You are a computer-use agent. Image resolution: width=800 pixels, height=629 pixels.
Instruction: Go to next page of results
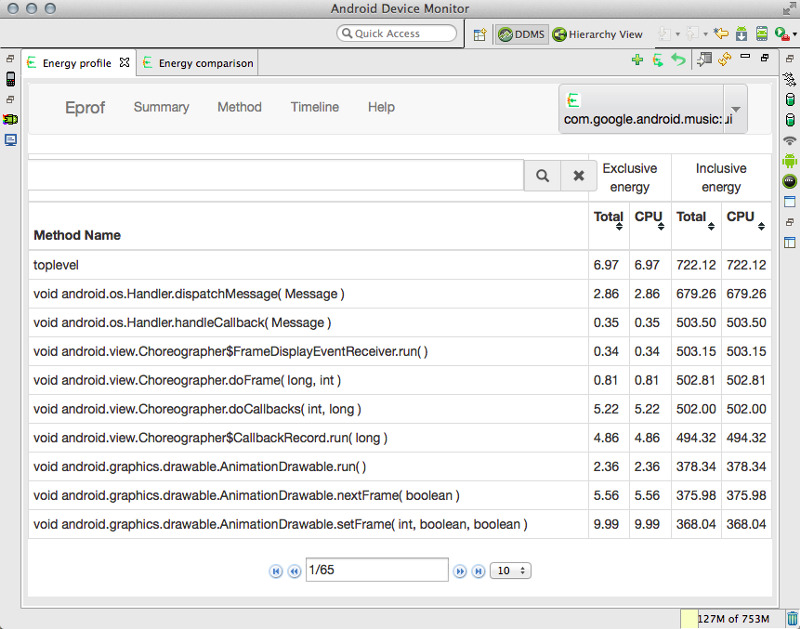point(460,571)
